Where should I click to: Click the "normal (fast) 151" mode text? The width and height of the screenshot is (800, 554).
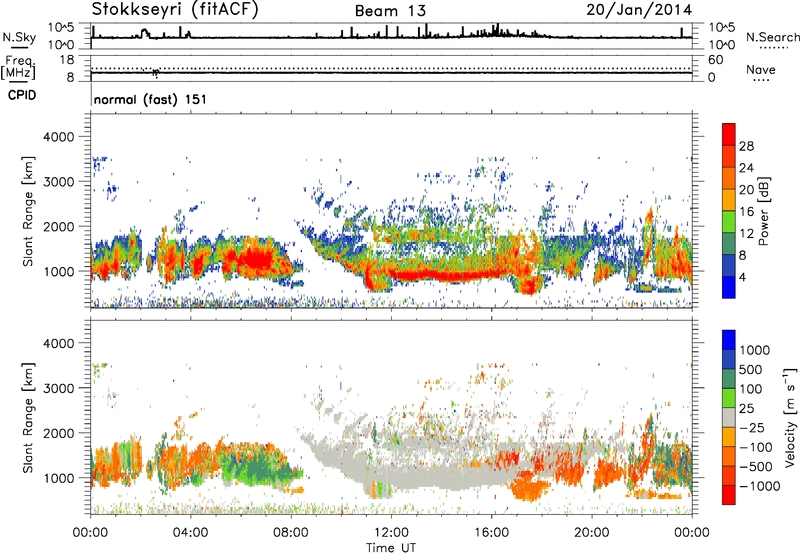tap(150, 99)
